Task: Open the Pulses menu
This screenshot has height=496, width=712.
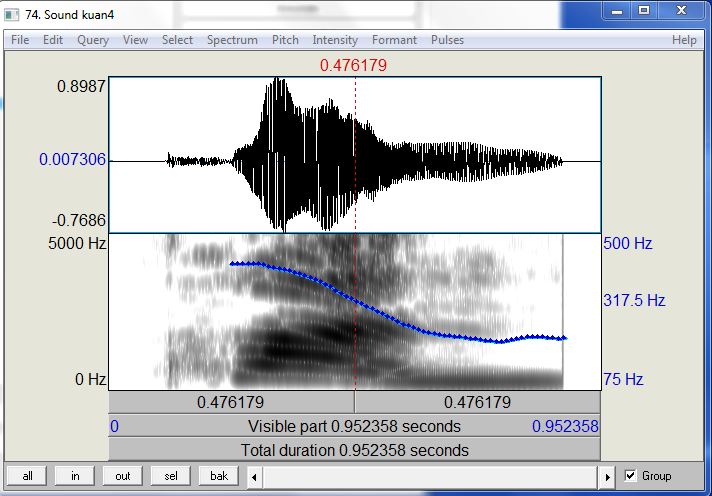Action: coord(447,40)
